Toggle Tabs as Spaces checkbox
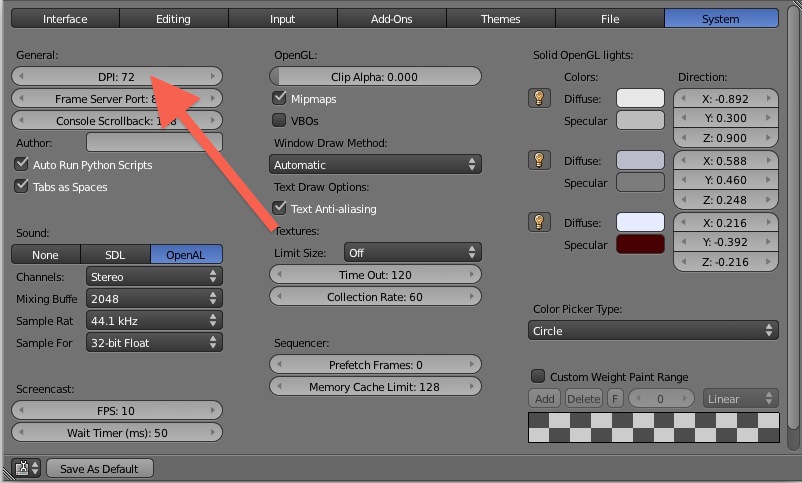 point(21,186)
